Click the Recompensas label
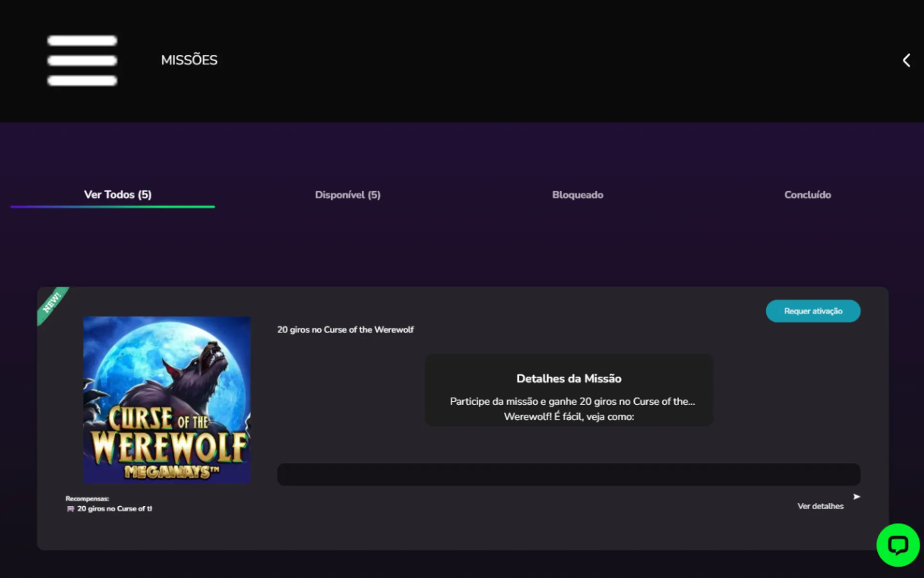 pyautogui.click(x=87, y=499)
